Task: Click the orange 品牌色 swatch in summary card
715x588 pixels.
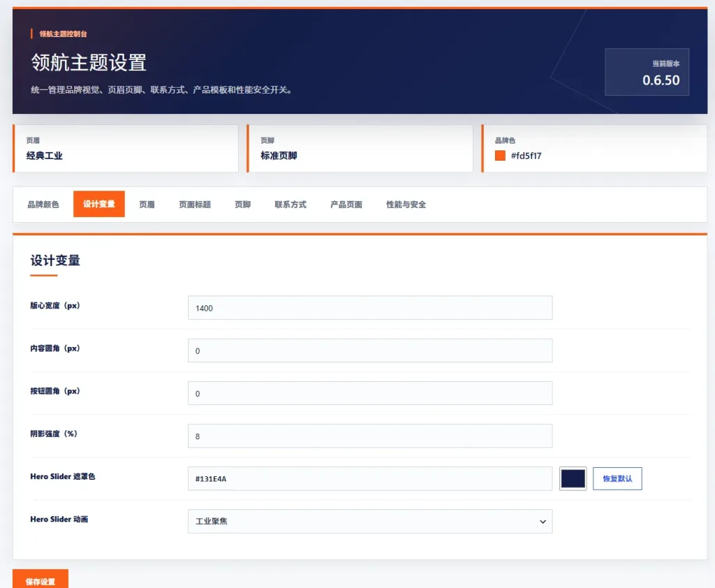Action: pos(500,156)
